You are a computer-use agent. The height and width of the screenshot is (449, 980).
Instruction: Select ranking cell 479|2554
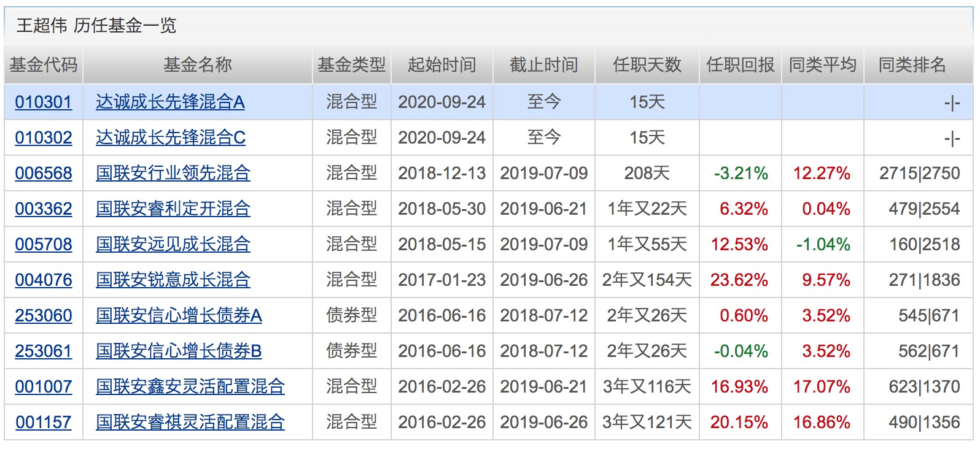[x=924, y=209]
